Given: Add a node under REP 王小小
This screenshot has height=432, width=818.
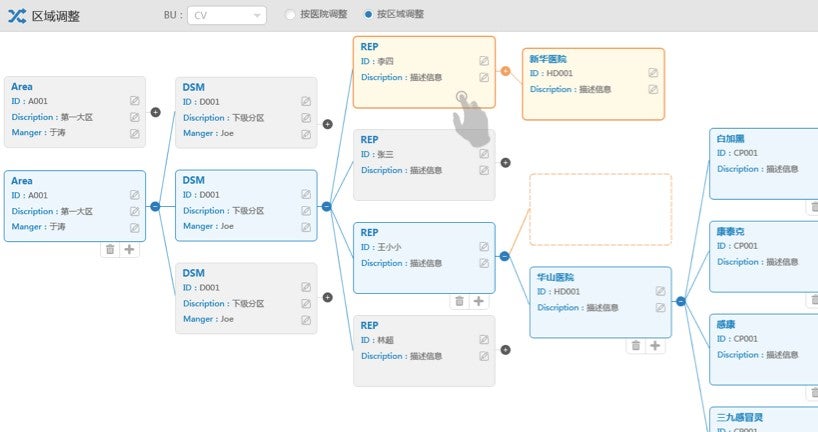Looking at the screenshot, I should (479, 301).
